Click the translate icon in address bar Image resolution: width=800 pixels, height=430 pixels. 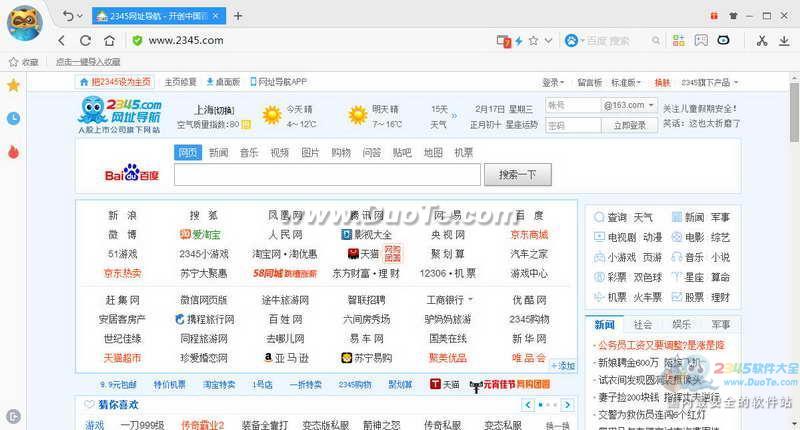point(504,41)
